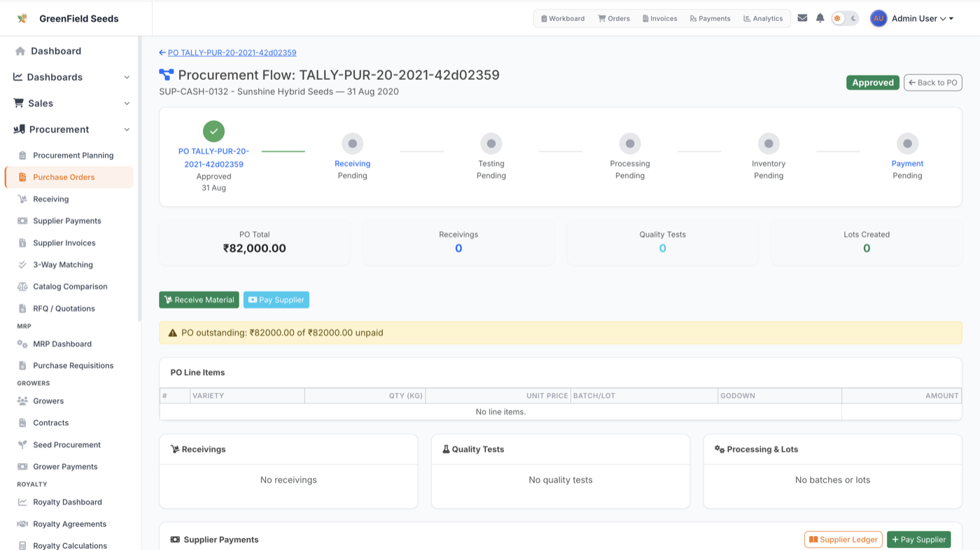Click the Grower Payments sidebar icon
Screen dimensions: 980x550
[x=22, y=467]
